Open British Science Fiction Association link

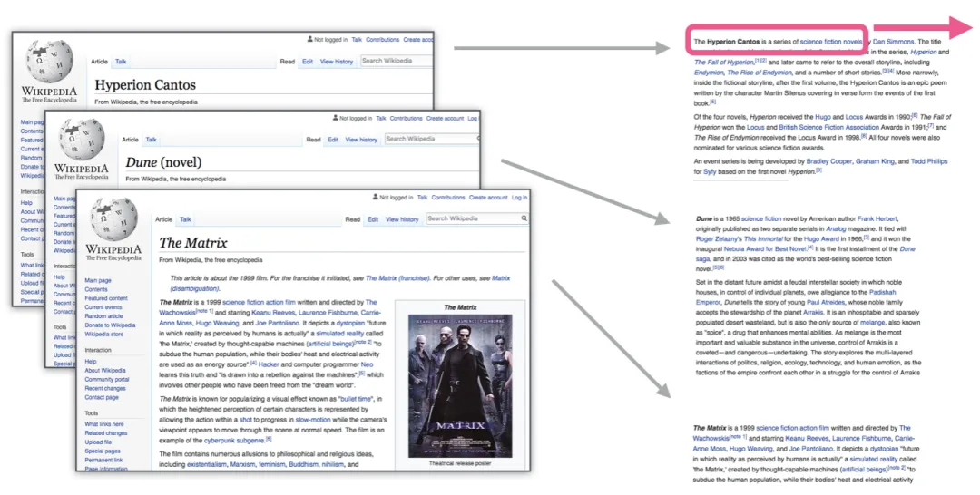pyautogui.click(x=828, y=127)
